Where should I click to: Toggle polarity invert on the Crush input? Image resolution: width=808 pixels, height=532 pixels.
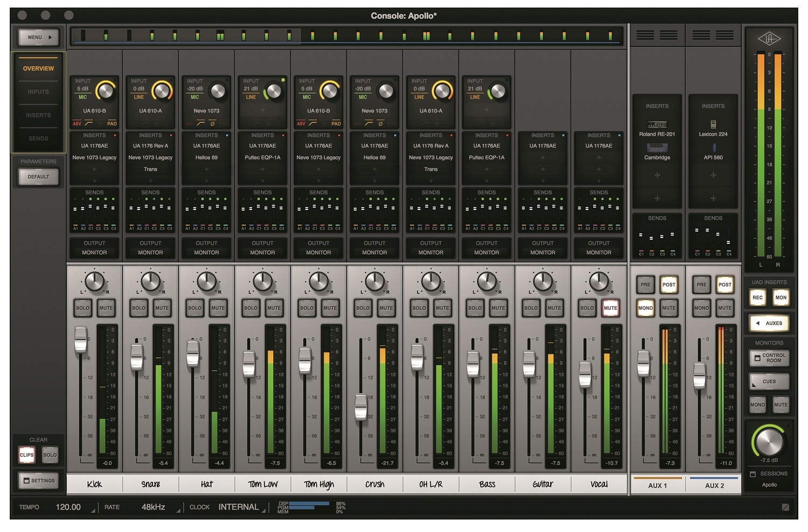[380, 124]
